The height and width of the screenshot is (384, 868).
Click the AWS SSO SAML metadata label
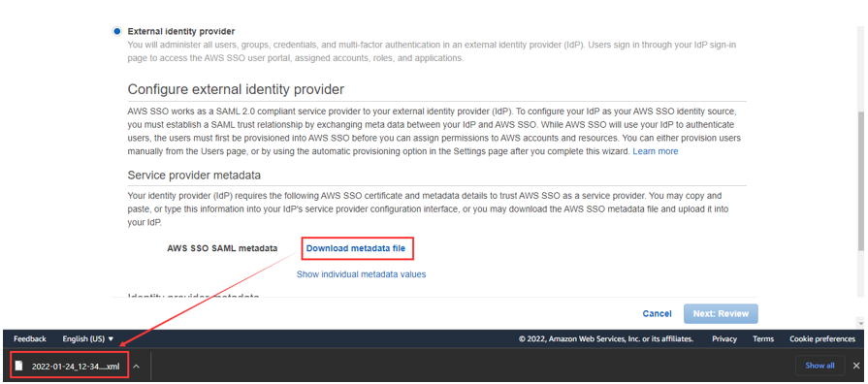pyautogui.click(x=222, y=248)
